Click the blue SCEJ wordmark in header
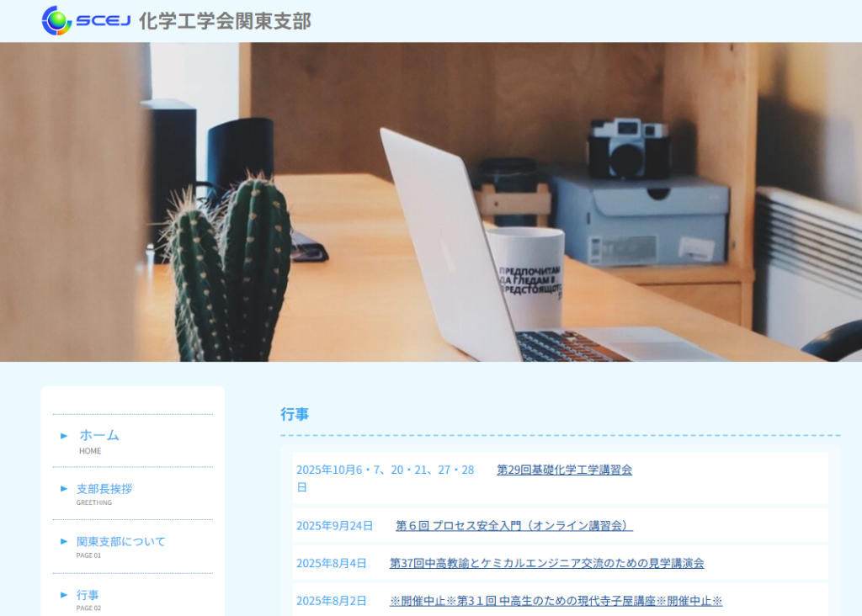The height and width of the screenshot is (616, 862). 104,21
